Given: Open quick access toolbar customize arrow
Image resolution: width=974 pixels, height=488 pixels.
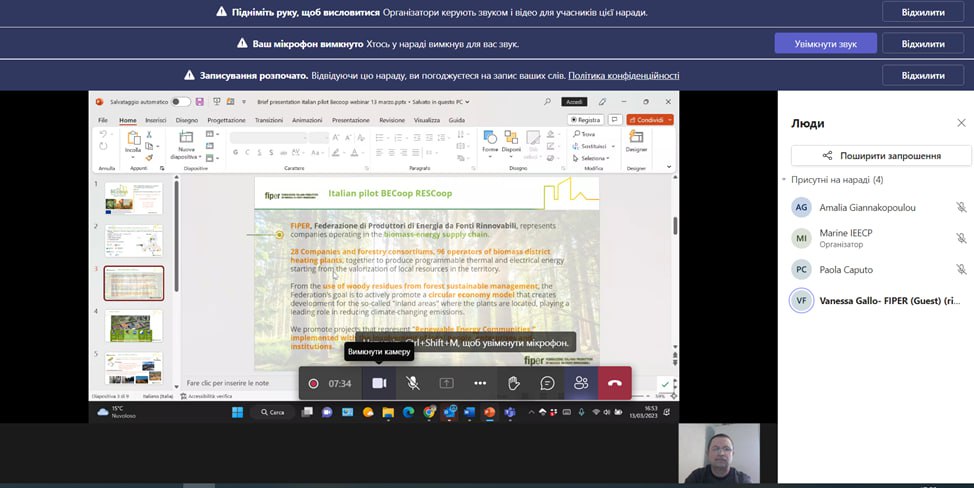Looking at the screenshot, I should click(x=244, y=102).
